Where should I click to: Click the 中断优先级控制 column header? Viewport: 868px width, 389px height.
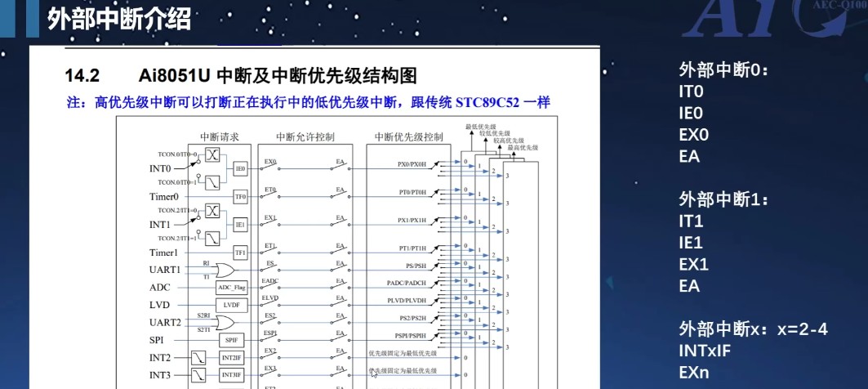[x=408, y=136]
